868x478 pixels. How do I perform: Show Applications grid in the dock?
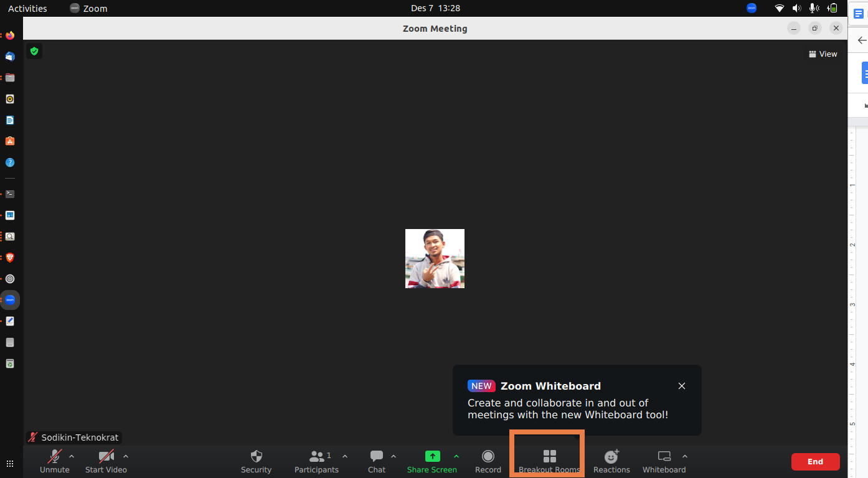(10, 464)
